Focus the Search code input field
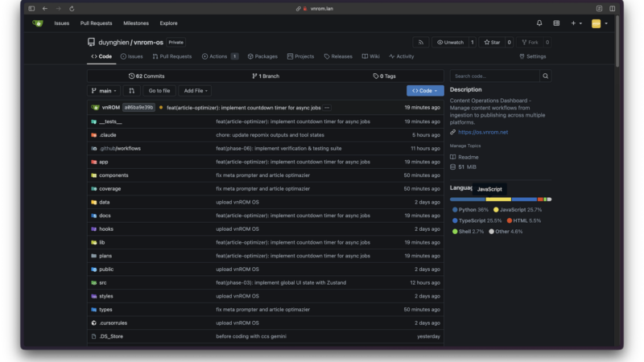Screen dimensions: 644x362 (x=494, y=76)
